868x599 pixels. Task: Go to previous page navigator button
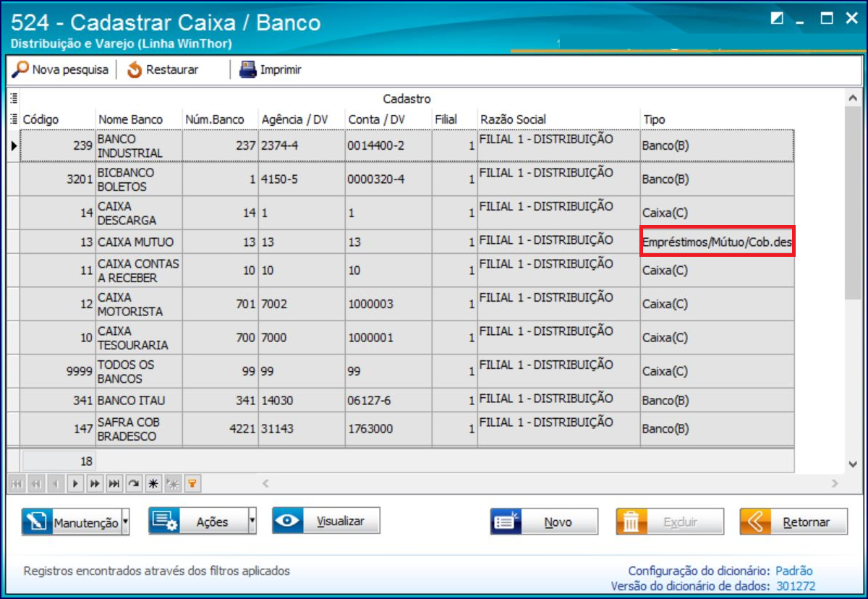pos(35,484)
